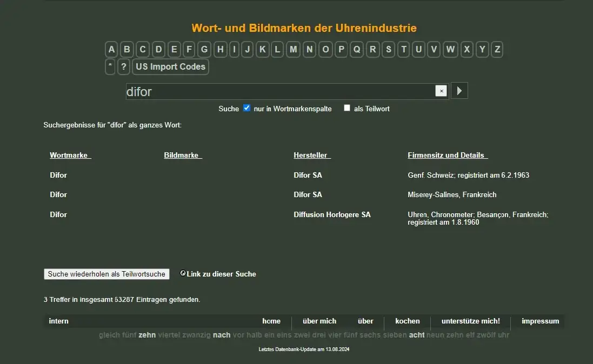Click the Bildmarke column header
This screenshot has height=364, width=593.
(x=183, y=156)
